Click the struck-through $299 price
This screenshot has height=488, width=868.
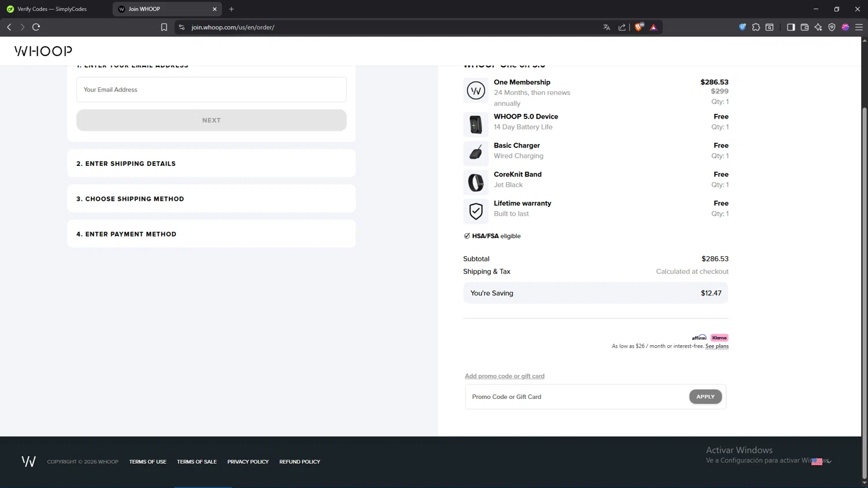[720, 91]
